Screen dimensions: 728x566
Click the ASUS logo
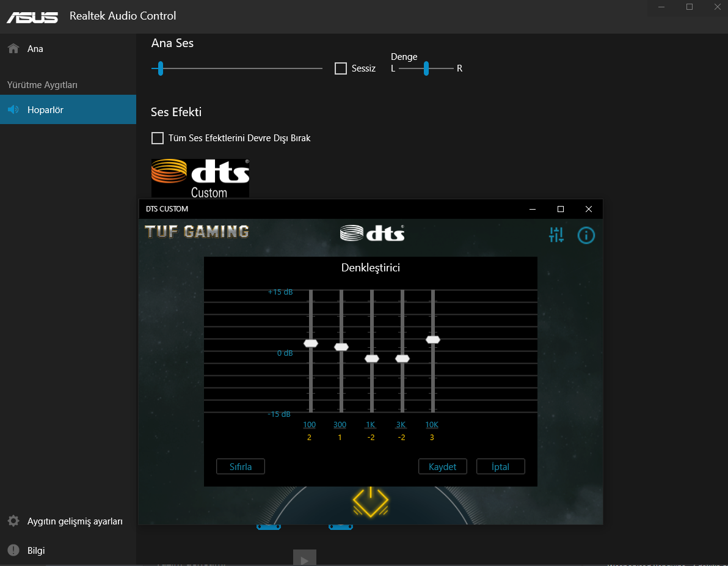coord(32,17)
